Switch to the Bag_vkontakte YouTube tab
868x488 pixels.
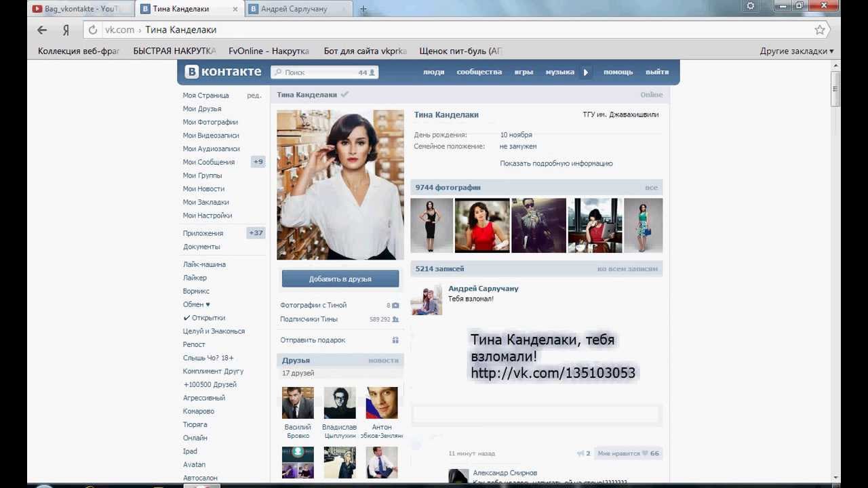81,9
